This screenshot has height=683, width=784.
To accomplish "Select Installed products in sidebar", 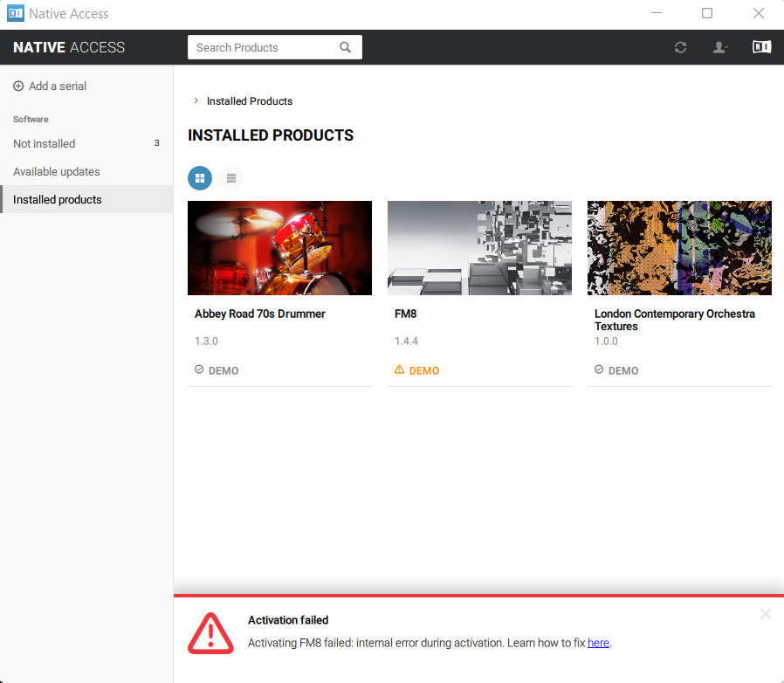I will tap(86, 200).
